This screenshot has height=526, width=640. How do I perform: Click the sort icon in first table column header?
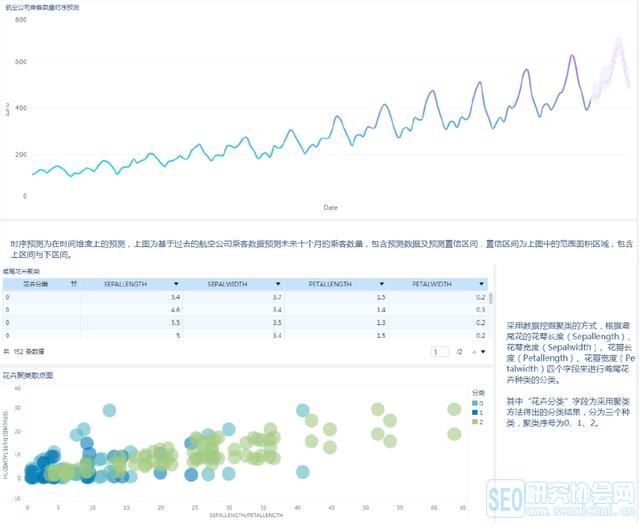click(x=73, y=284)
